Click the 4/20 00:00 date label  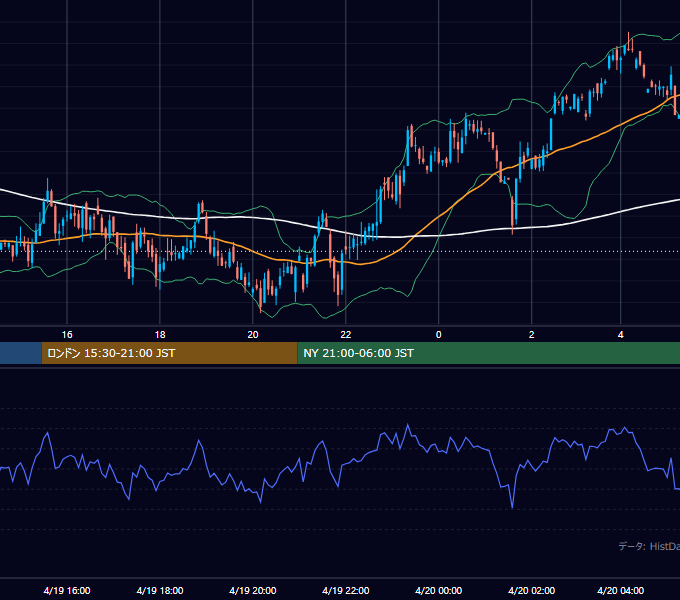(x=438, y=590)
